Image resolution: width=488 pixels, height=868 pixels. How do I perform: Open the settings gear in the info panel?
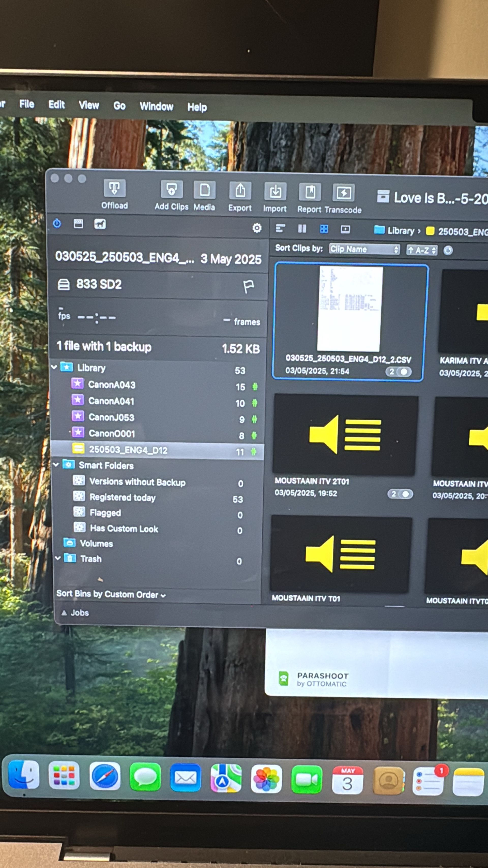pos(257,228)
